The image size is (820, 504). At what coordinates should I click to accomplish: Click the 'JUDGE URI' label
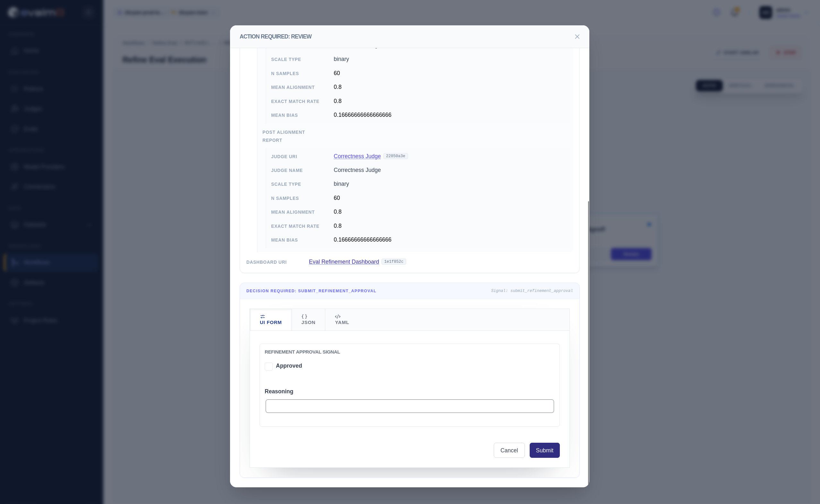[284, 157]
